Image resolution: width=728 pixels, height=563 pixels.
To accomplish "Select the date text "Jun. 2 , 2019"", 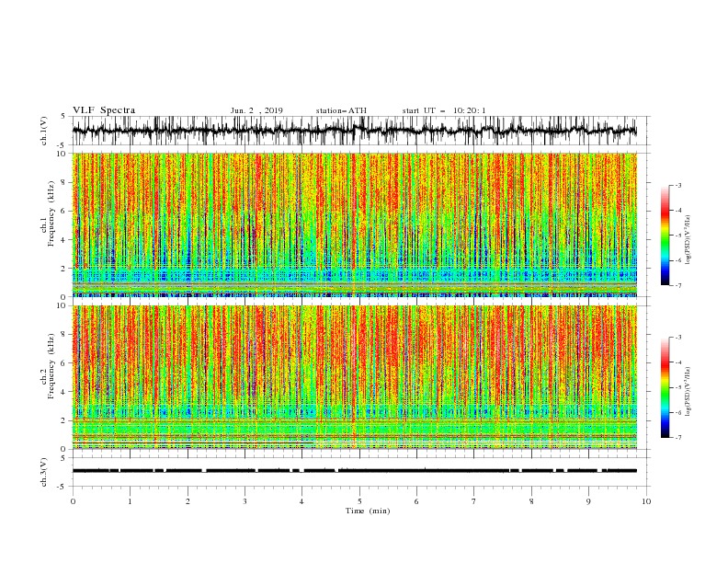I will click(256, 110).
